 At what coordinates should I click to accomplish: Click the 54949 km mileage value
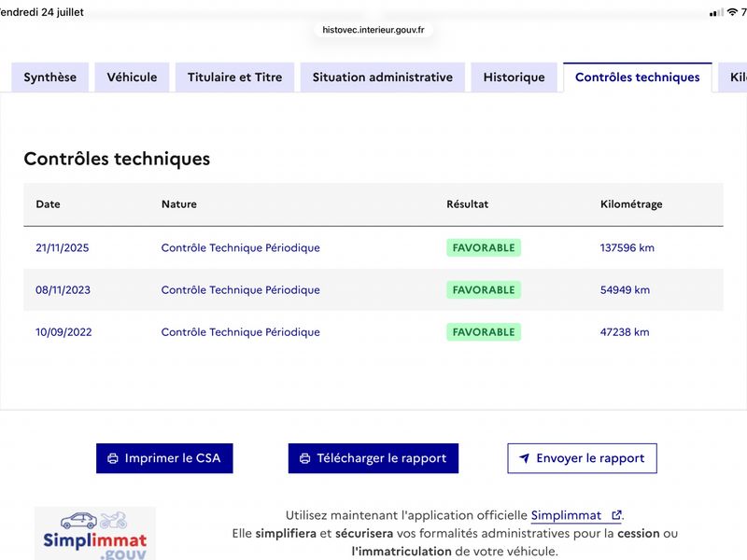pos(625,290)
